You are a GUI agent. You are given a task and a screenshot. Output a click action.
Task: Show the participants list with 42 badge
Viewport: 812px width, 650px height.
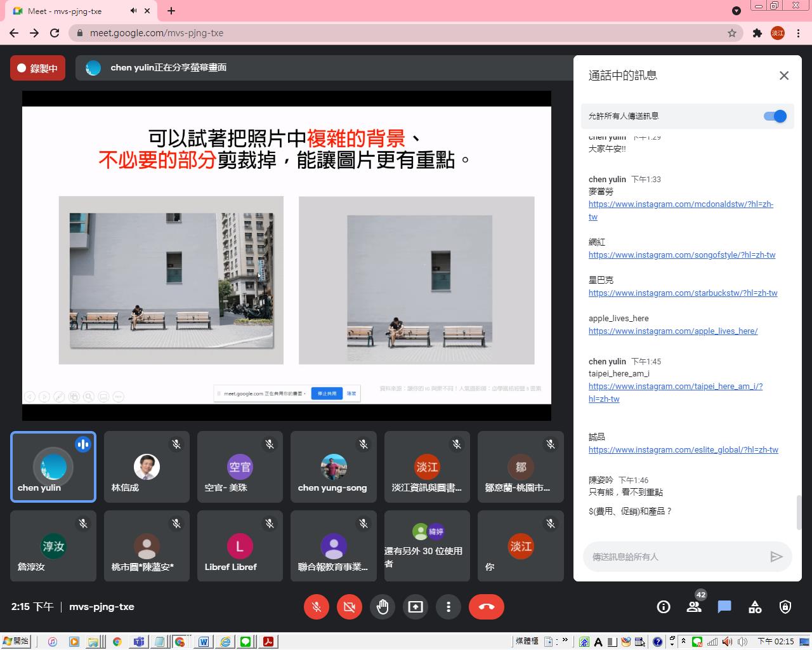pyautogui.click(x=694, y=607)
